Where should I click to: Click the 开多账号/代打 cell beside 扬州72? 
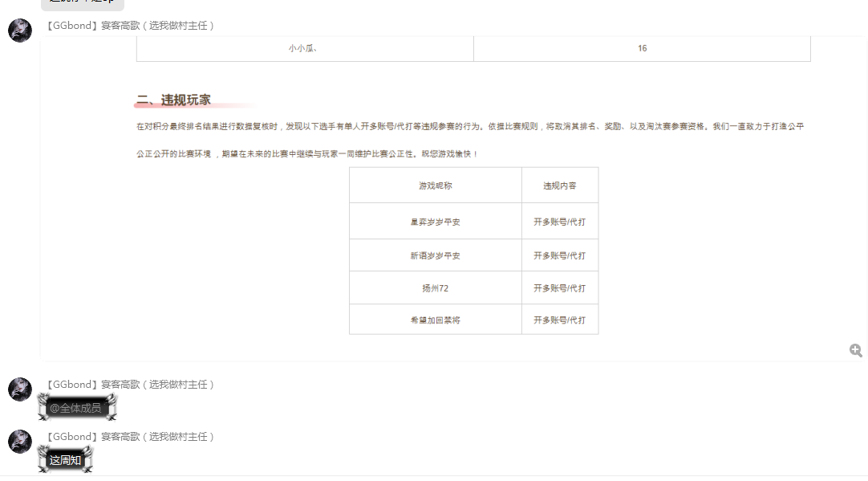(x=559, y=287)
